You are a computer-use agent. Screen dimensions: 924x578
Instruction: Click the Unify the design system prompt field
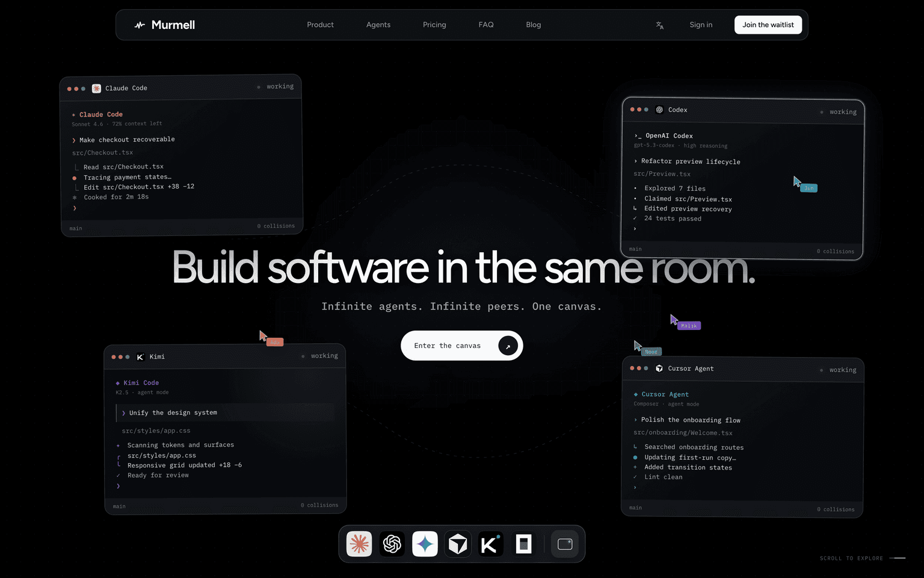pos(224,412)
